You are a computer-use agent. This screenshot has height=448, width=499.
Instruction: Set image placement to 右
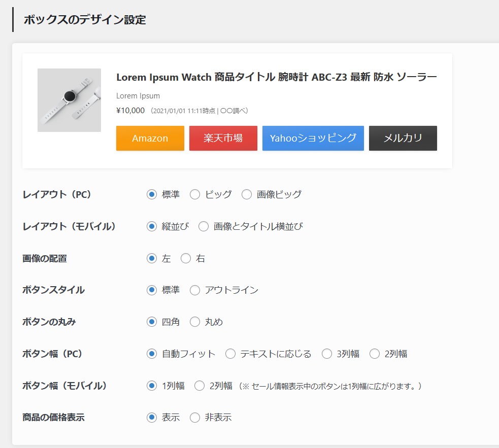coord(186,259)
